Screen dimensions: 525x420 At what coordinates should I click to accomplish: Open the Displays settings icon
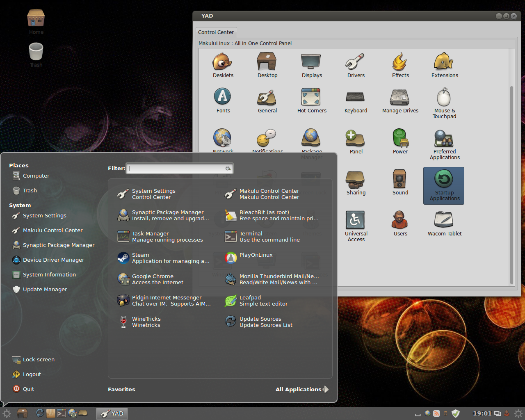(312, 65)
